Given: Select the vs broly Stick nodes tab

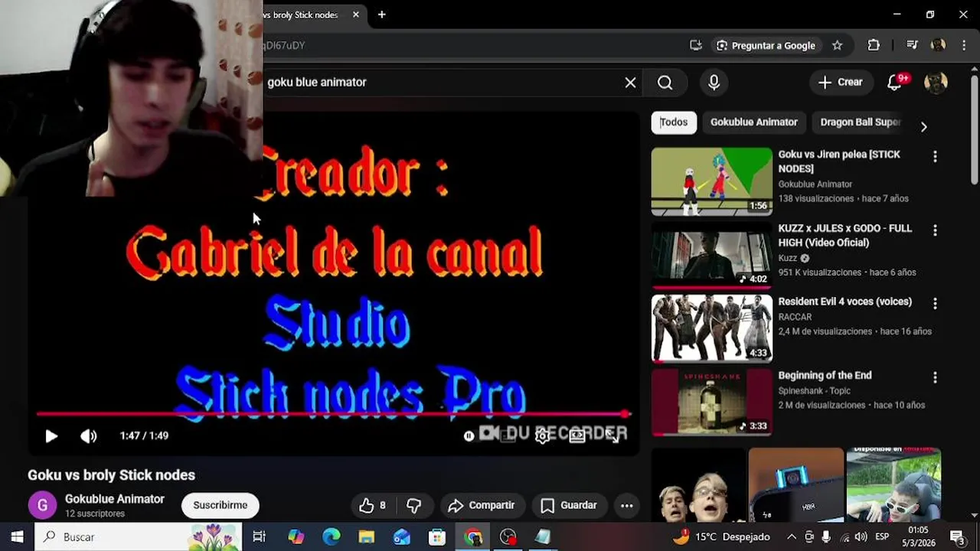Looking at the screenshot, I should [302, 15].
